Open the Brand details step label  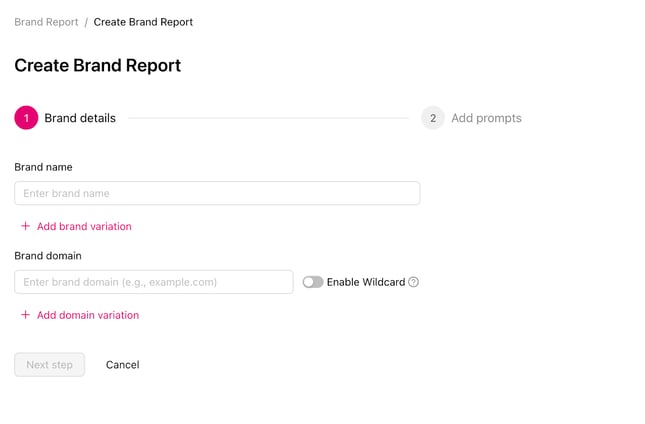tap(80, 118)
